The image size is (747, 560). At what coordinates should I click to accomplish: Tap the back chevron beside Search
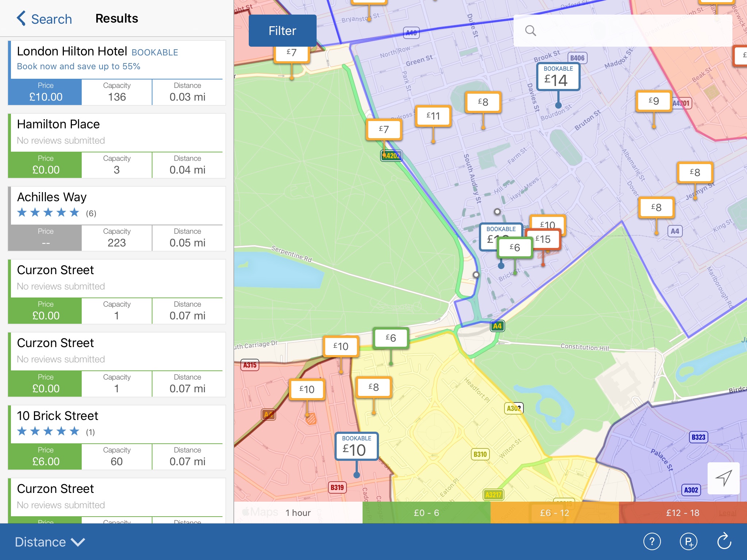point(22,18)
